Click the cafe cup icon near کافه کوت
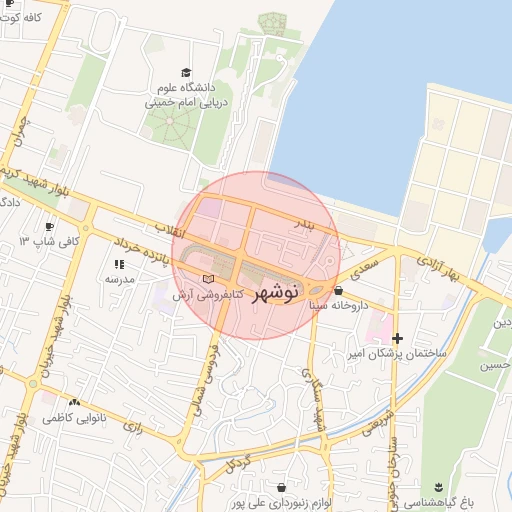Image resolution: width=512 pixels, height=512 pixels. click(10, 3)
